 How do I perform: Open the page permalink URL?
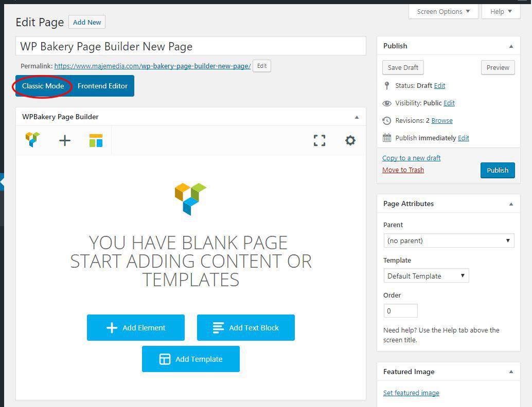[152, 66]
